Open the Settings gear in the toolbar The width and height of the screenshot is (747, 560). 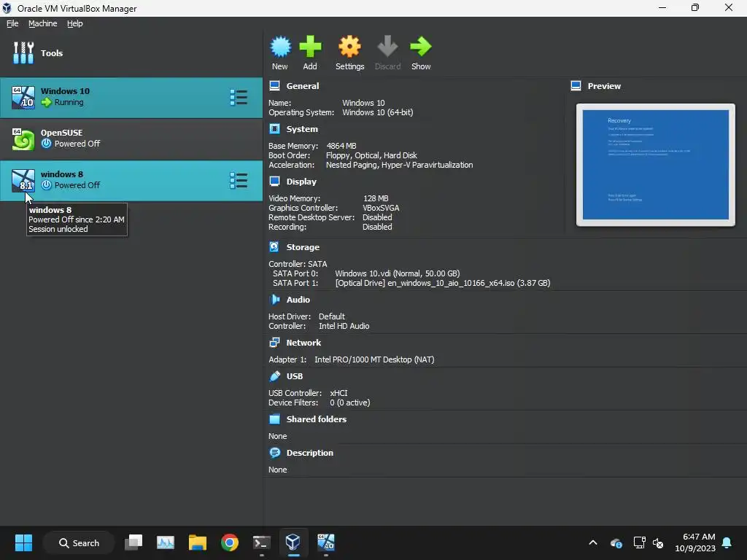coord(349,47)
